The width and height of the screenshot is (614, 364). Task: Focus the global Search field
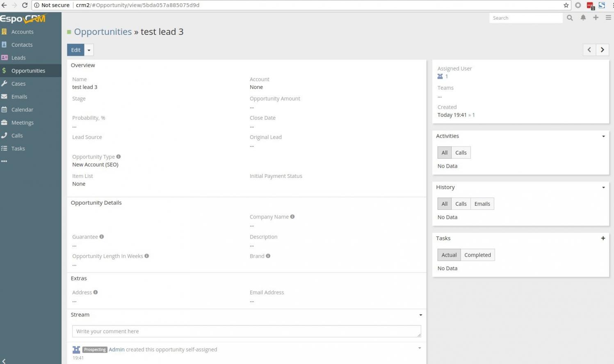526,18
